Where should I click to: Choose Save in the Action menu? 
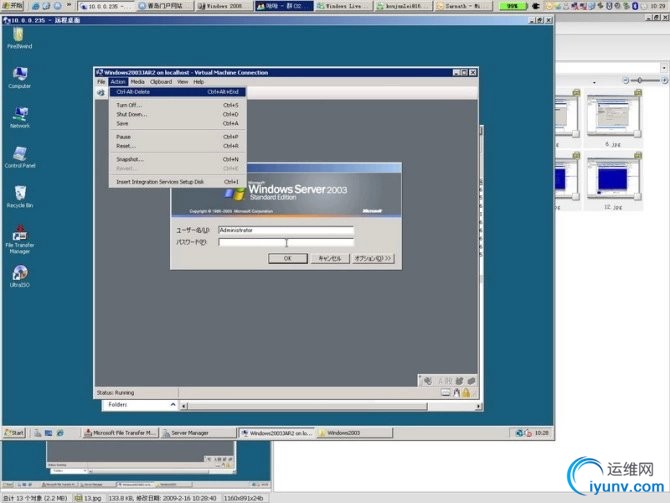tap(177, 124)
